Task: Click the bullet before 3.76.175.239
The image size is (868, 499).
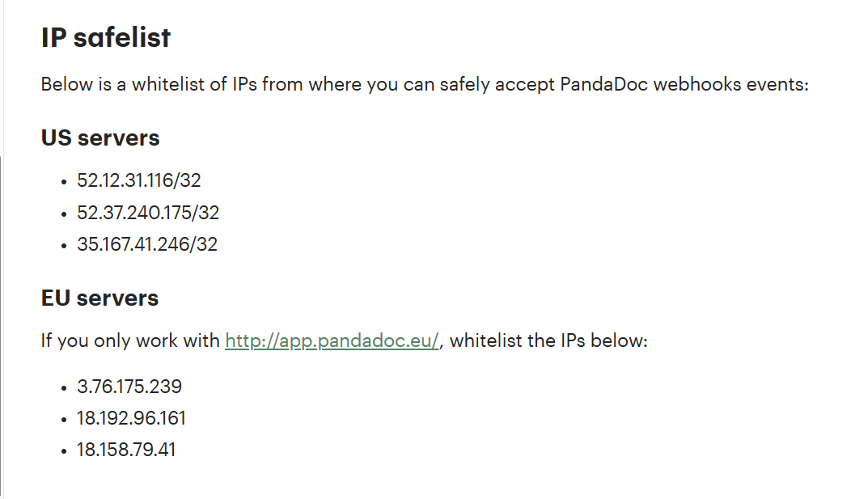Action: [64, 388]
